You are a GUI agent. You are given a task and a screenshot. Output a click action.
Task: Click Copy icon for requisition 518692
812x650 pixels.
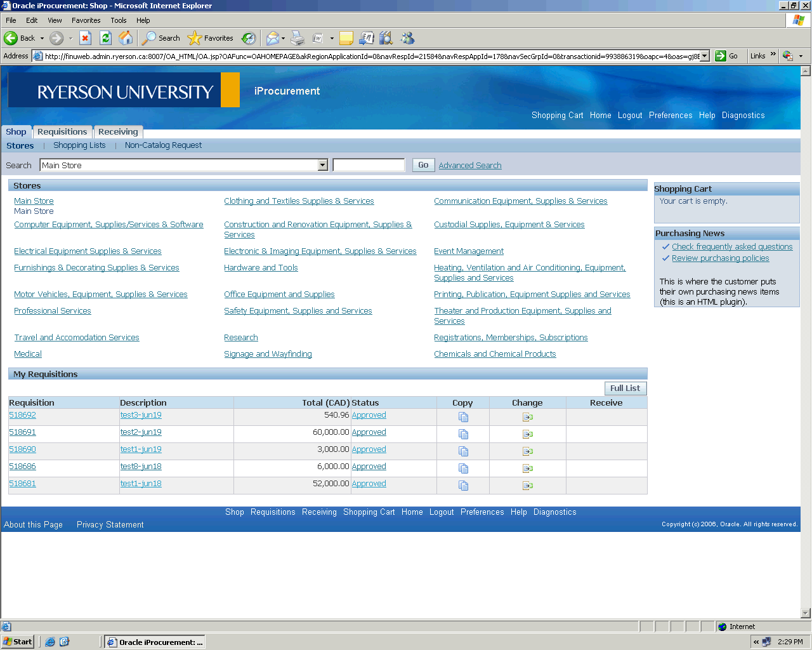tap(463, 417)
